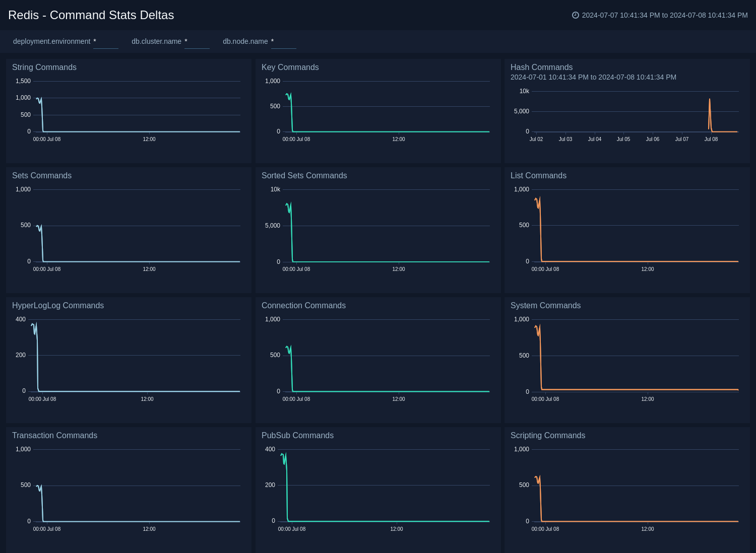
Task: Select the System Commands panel title
Action: [546, 306]
